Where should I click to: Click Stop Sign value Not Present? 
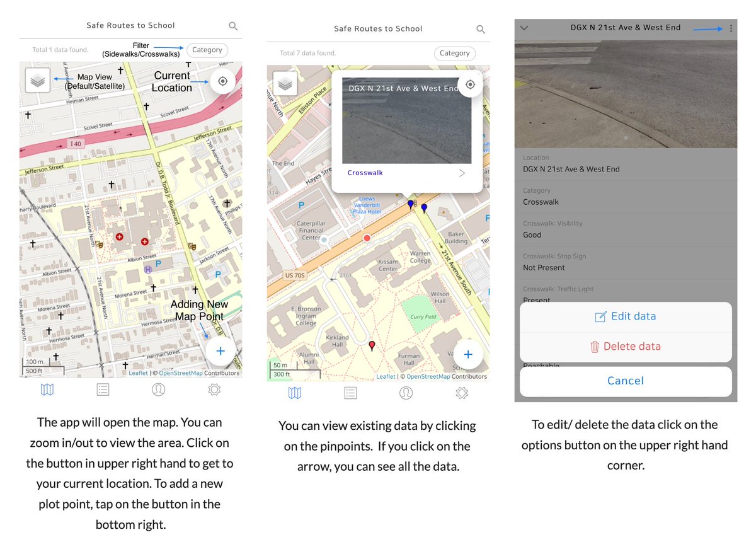544,267
